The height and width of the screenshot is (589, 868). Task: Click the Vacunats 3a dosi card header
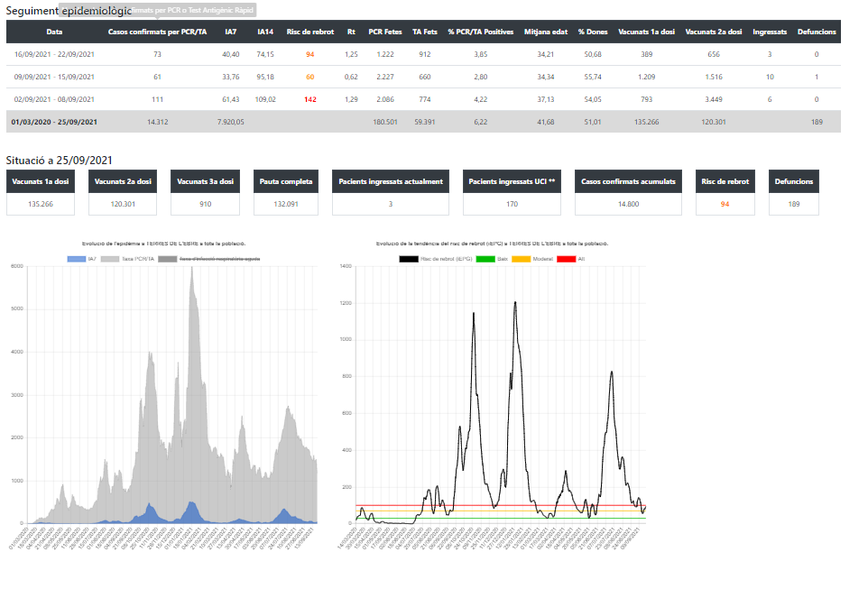(x=206, y=181)
